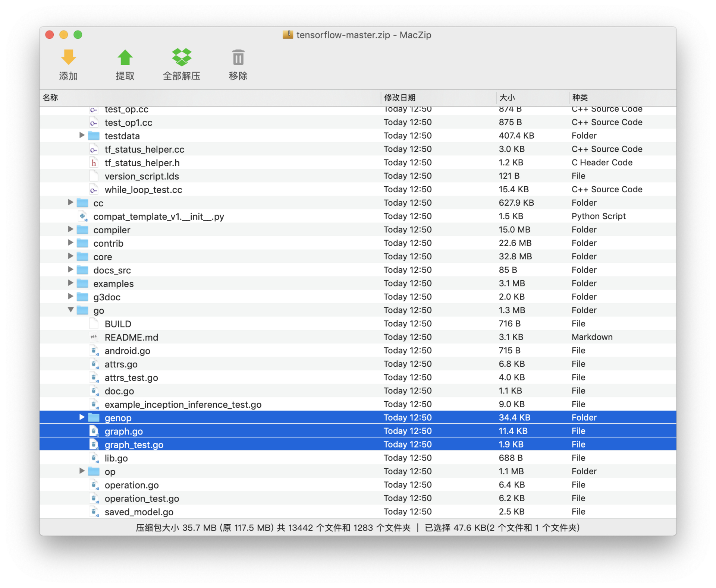Click the core folder icon
The width and height of the screenshot is (716, 588).
[x=82, y=256]
